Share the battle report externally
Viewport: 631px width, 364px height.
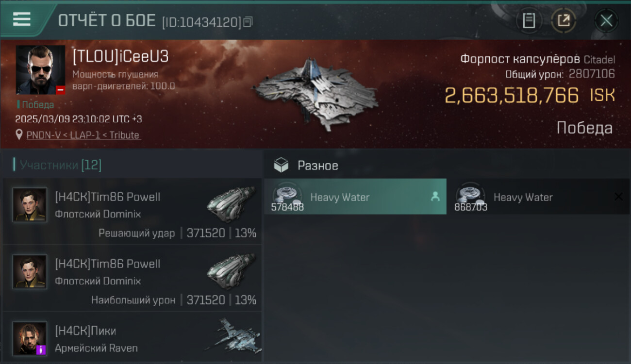coord(564,20)
